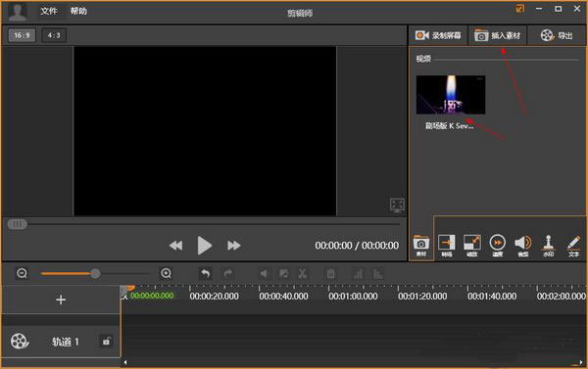Undo the last action
The width and height of the screenshot is (588, 369).
(x=205, y=273)
